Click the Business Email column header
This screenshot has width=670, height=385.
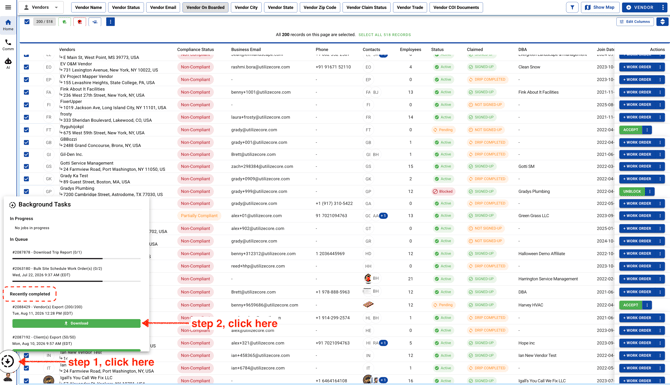click(246, 50)
